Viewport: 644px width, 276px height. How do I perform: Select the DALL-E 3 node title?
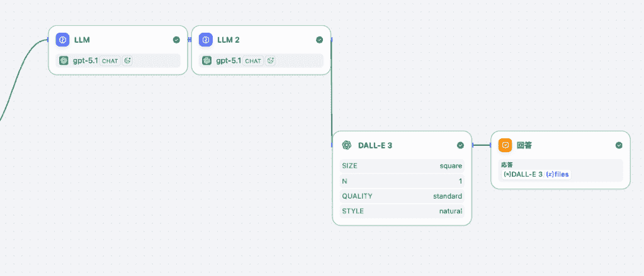[375, 145]
